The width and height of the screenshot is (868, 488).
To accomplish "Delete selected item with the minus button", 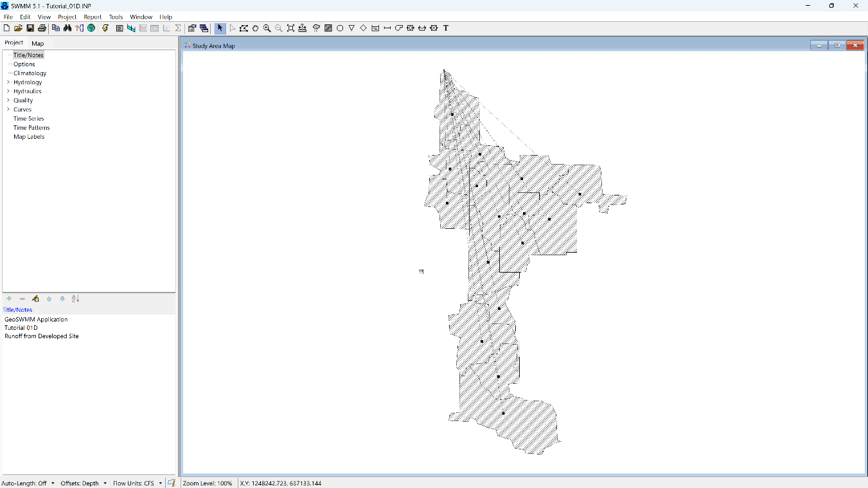I will (x=22, y=298).
